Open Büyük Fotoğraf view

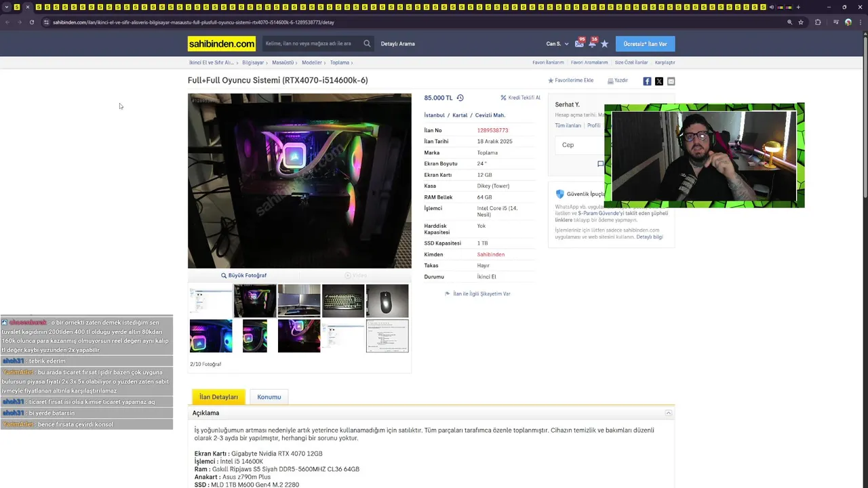[x=244, y=276]
